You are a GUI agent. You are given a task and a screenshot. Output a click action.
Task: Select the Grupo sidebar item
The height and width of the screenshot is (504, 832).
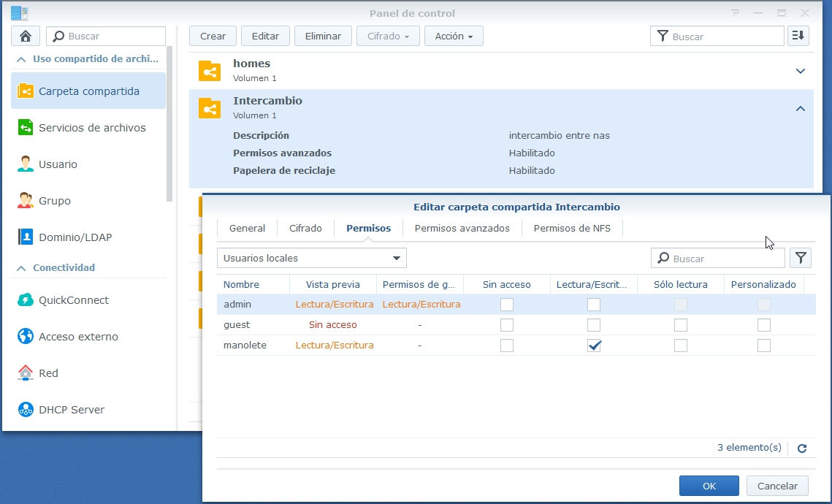[x=55, y=201]
